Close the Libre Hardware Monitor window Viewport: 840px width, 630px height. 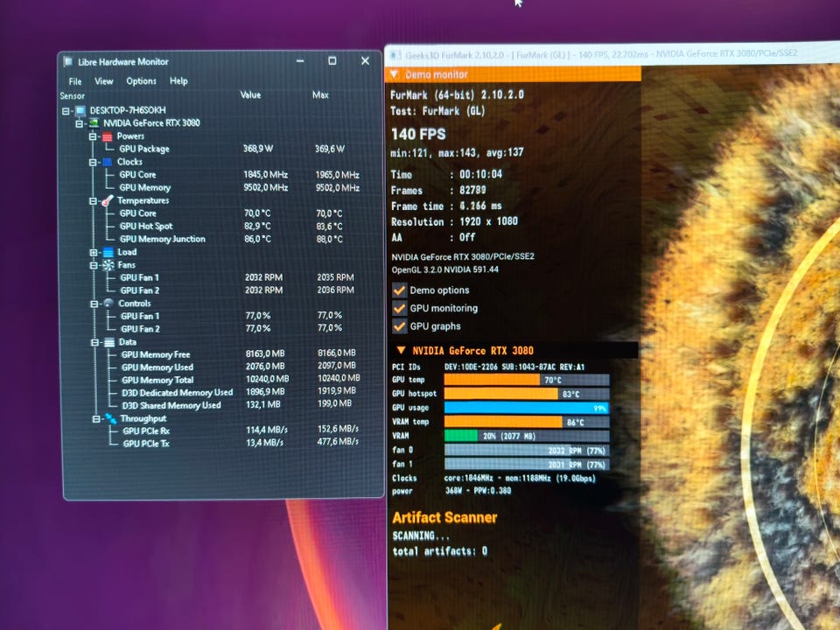coord(366,61)
